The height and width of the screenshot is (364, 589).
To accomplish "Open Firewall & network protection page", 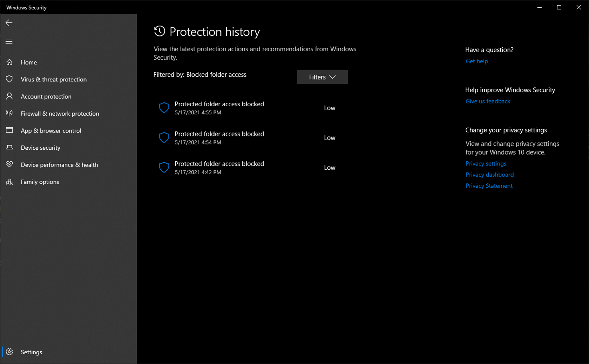I will 68,114.
